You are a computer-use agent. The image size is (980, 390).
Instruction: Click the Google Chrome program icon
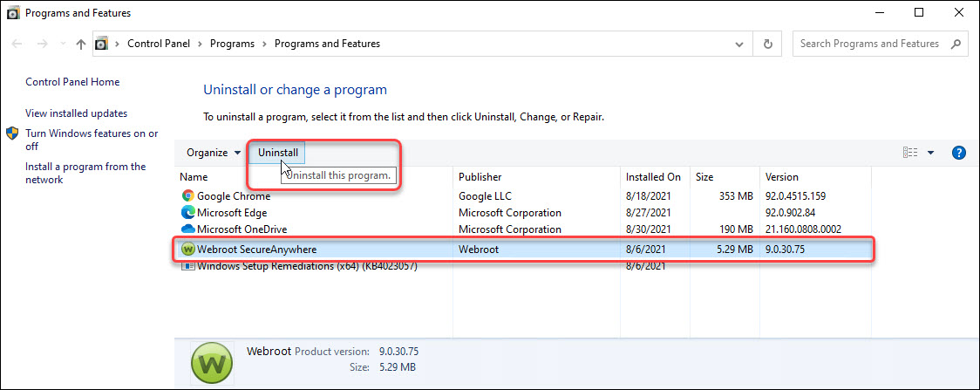click(187, 196)
